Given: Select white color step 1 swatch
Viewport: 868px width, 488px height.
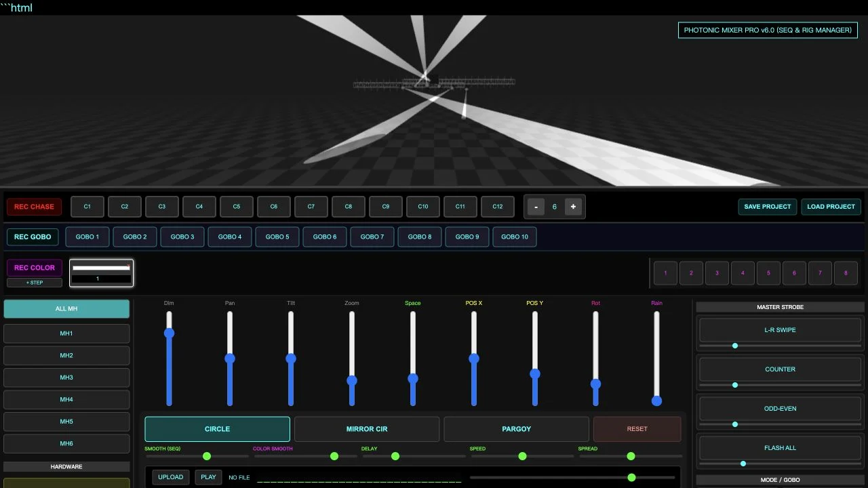Looking at the screenshot, I should click(x=101, y=273).
